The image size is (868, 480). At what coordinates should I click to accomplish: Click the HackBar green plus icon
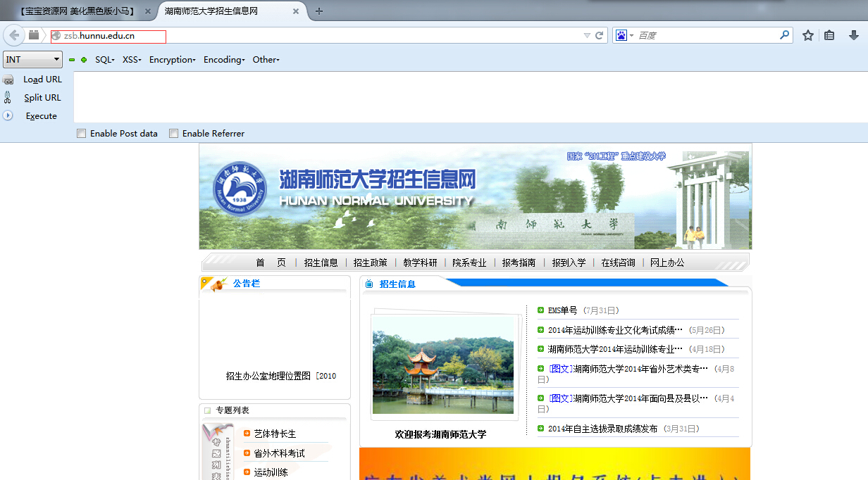click(x=84, y=60)
